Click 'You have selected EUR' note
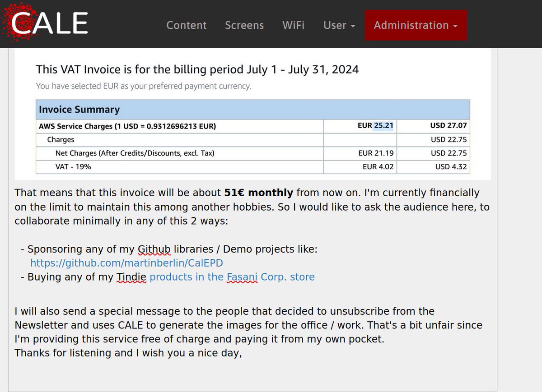Image resolution: width=542 pixels, height=392 pixels. [143, 86]
